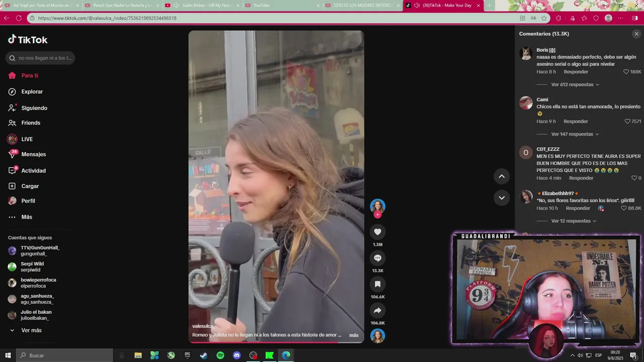Screen dimensions: 644x362
Task: Follow creator with red plus badge
Action: [x=377, y=215]
